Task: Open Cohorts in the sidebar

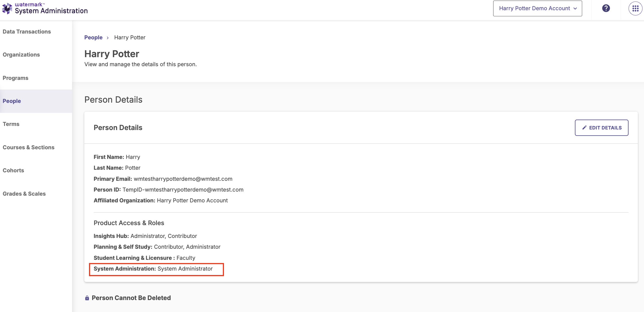Action: tap(13, 170)
